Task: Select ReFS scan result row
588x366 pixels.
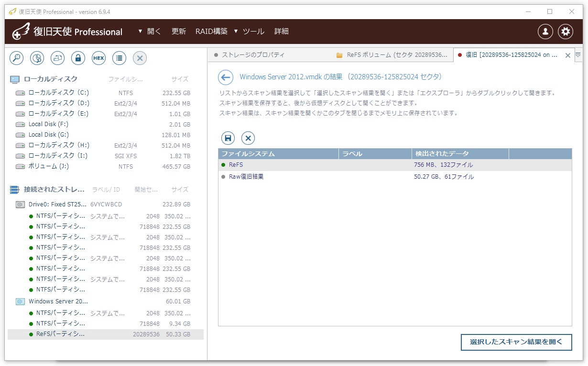Action: (x=395, y=165)
